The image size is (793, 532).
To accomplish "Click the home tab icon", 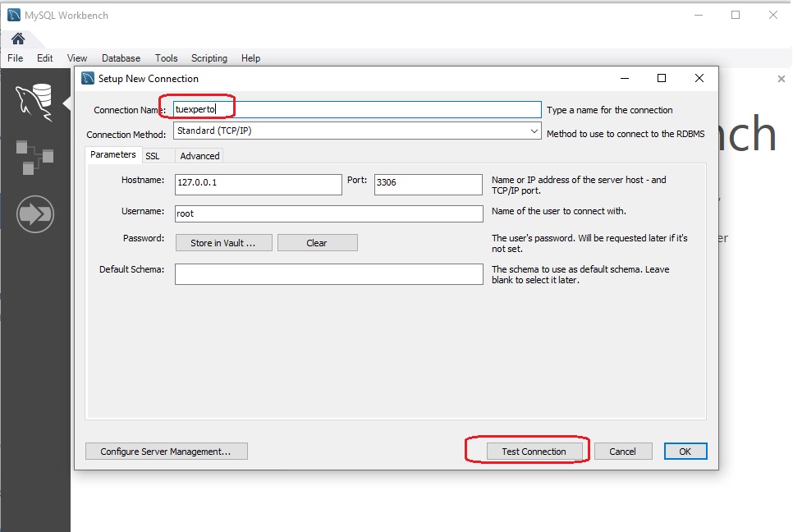I will (x=17, y=39).
